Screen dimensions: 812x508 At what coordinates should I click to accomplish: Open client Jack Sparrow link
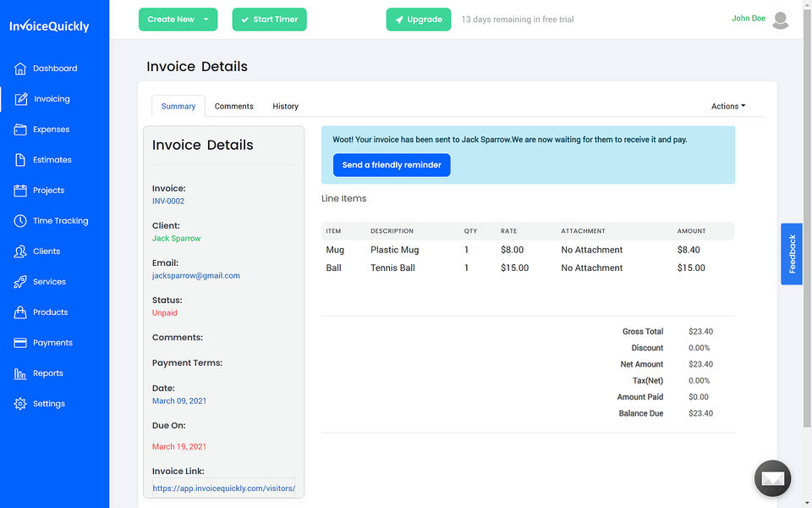176,239
